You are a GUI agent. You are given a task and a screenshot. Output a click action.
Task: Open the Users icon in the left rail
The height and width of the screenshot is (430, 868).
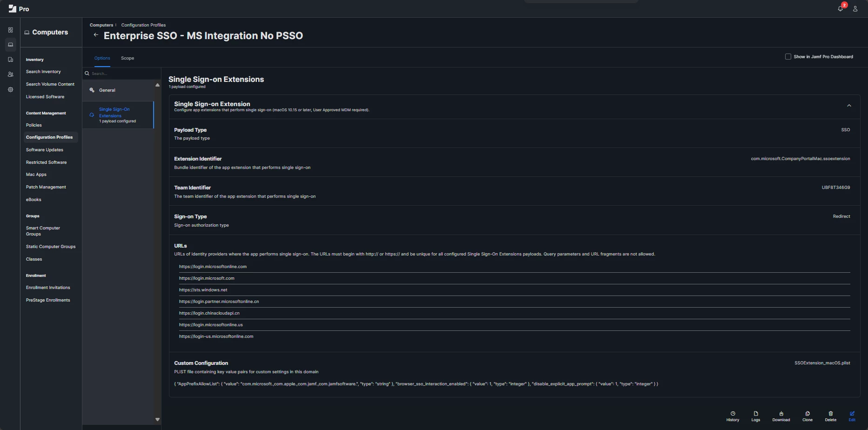10,74
